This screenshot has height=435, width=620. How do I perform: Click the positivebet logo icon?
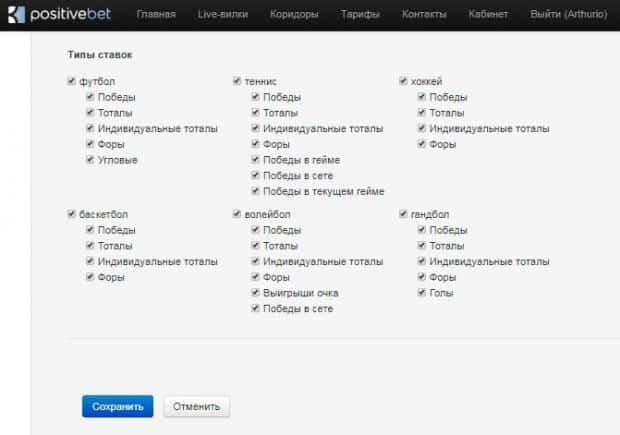(x=13, y=15)
